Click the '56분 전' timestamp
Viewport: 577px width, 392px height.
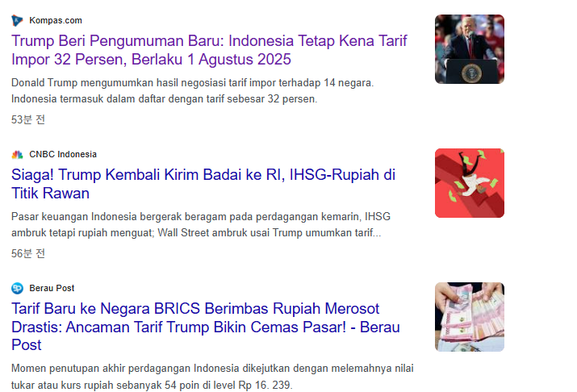28,254
